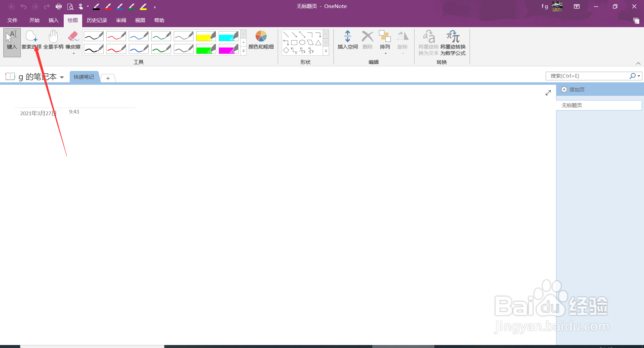This screenshot has width=644, height=348.
Task: Click the Undo arrow
Action: [23, 6]
